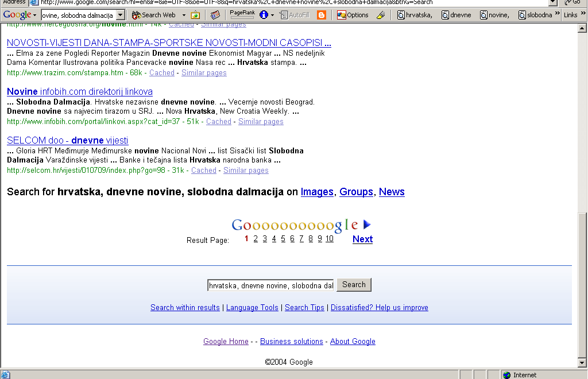Open SELCOM doo - dnevne vijesti result

click(68, 140)
